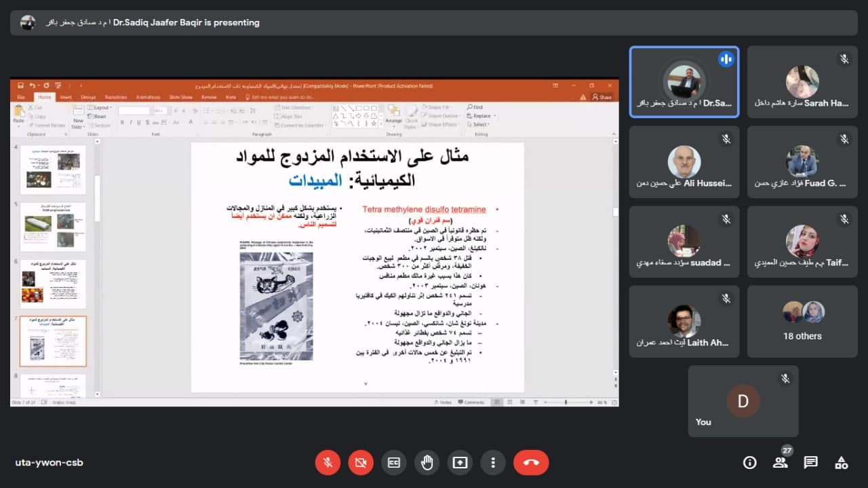Raise your hand in the meeting
Image resolution: width=868 pixels, height=488 pixels.
(x=427, y=463)
